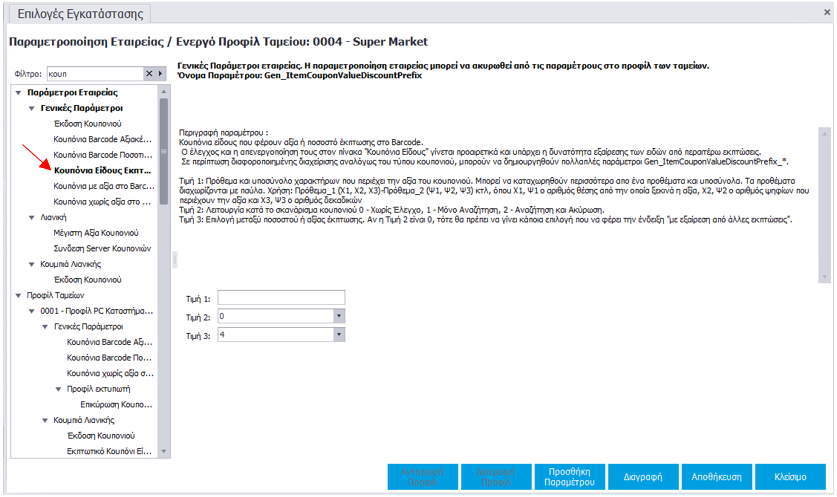Open the filter box dropdown arrow

tap(160, 74)
